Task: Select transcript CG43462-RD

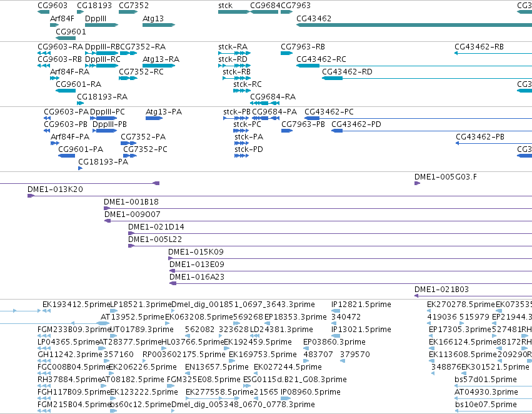Action: coord(427,78)
